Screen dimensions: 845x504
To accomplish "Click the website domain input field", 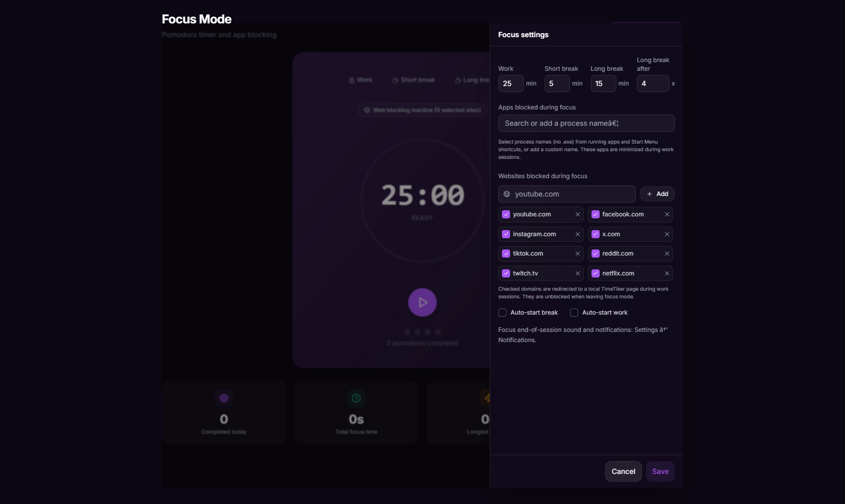I will [x=567, y=194].
